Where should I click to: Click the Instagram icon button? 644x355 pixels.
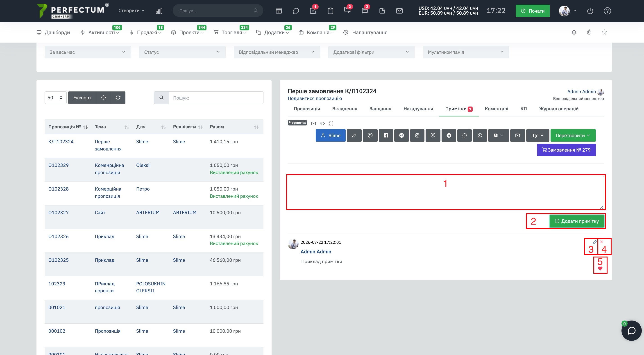(x=417, y=136)
